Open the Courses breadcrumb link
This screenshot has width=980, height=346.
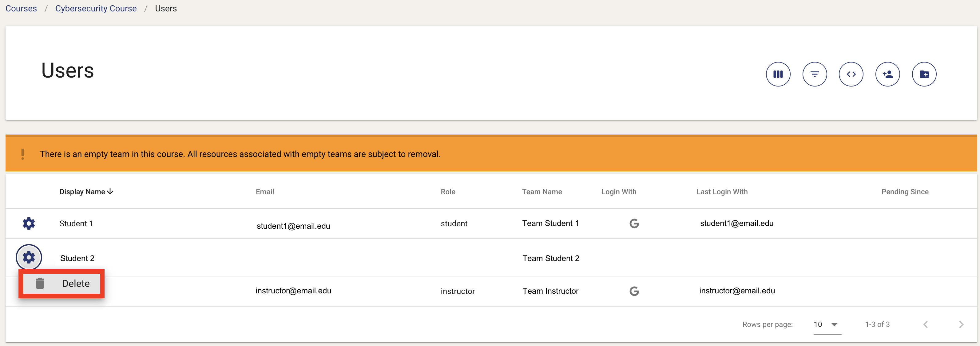click(21, 8)
